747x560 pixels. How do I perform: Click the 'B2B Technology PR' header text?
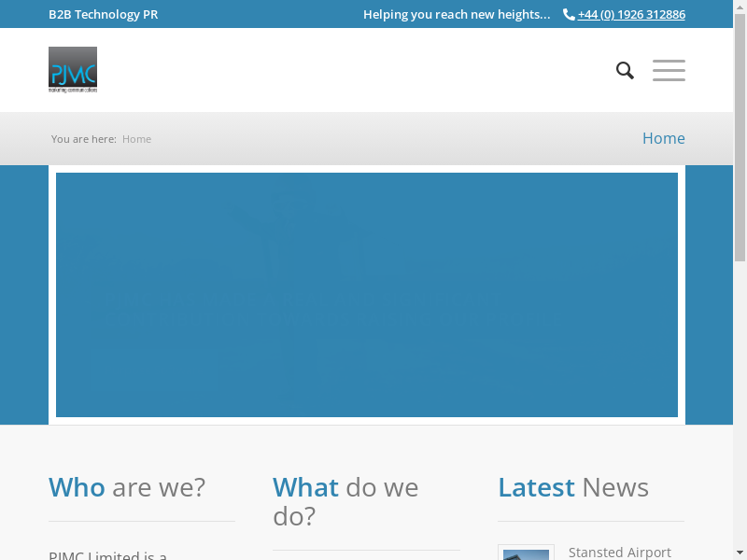[103, 15]
